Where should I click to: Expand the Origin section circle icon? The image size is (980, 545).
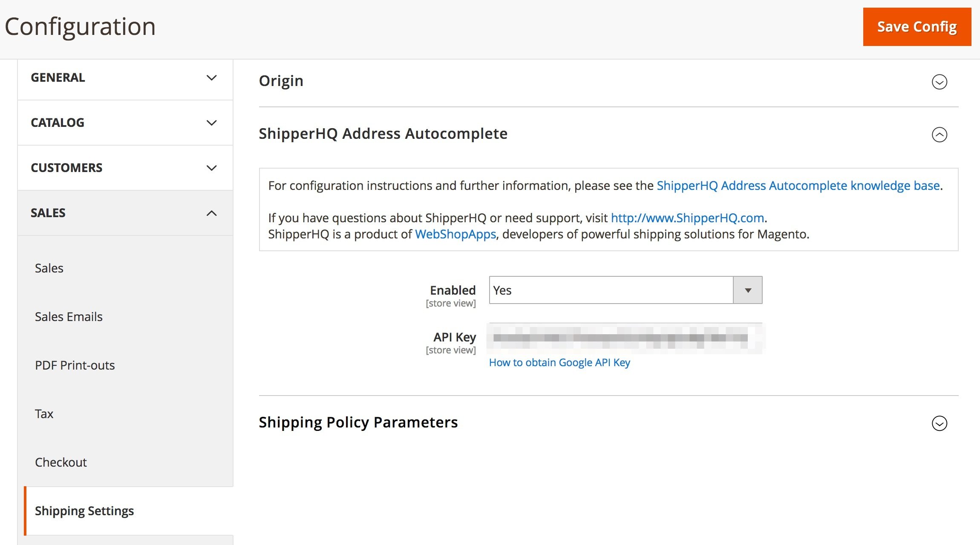(939, 82)
